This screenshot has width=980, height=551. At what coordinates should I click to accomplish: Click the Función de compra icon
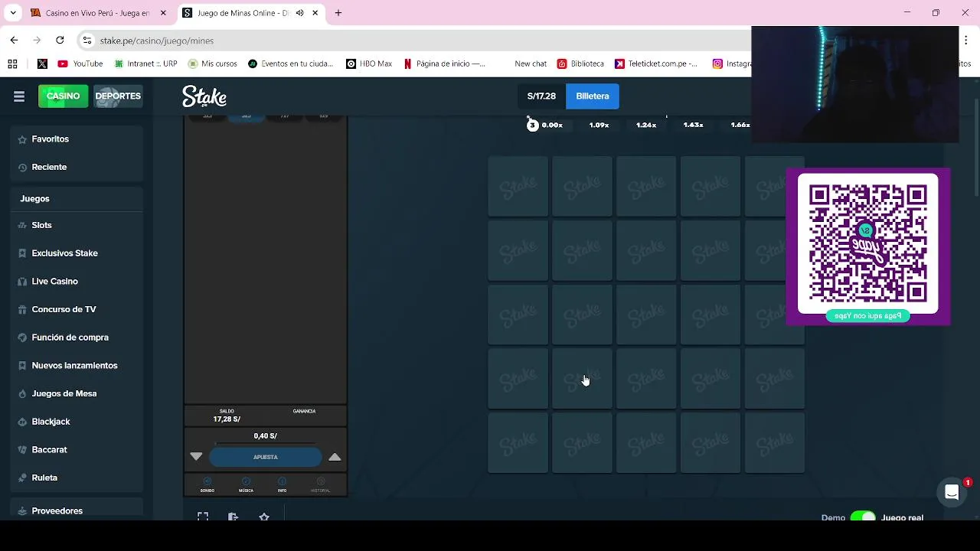pyautogui.click(x=22, y=337)
